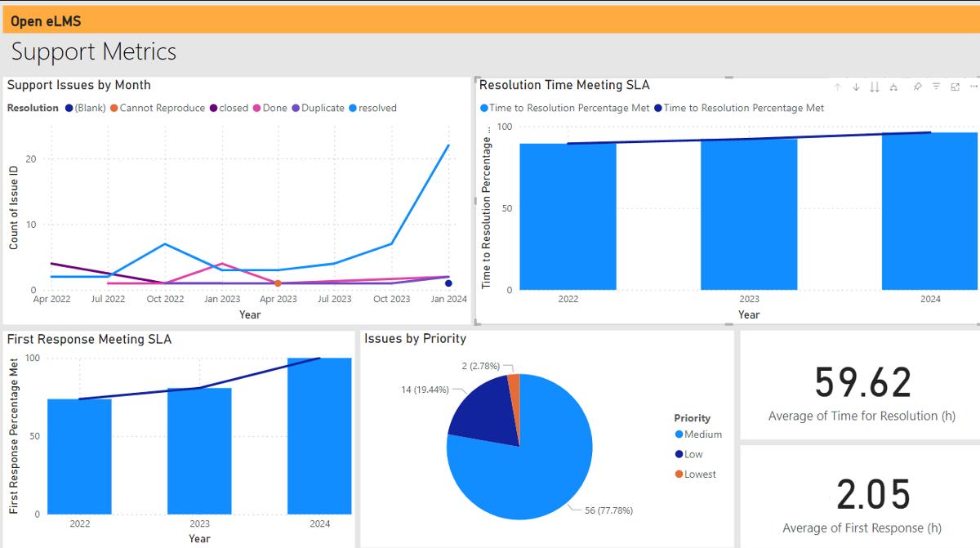980x548 pixels.
Task: Click the drill up arrow icon
Action: (837, 87)
